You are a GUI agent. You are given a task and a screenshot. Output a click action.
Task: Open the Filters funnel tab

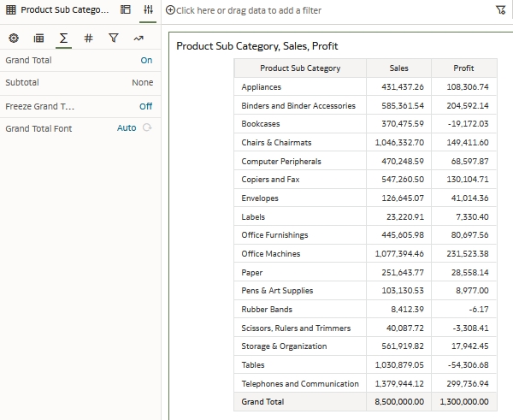point(113,38)
